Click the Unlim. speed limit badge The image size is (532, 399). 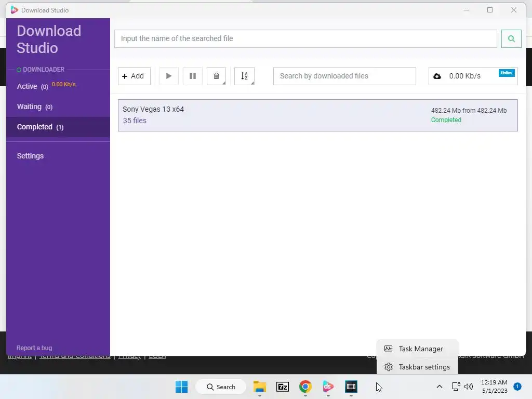pyautogui.click(x=507, y=73)
